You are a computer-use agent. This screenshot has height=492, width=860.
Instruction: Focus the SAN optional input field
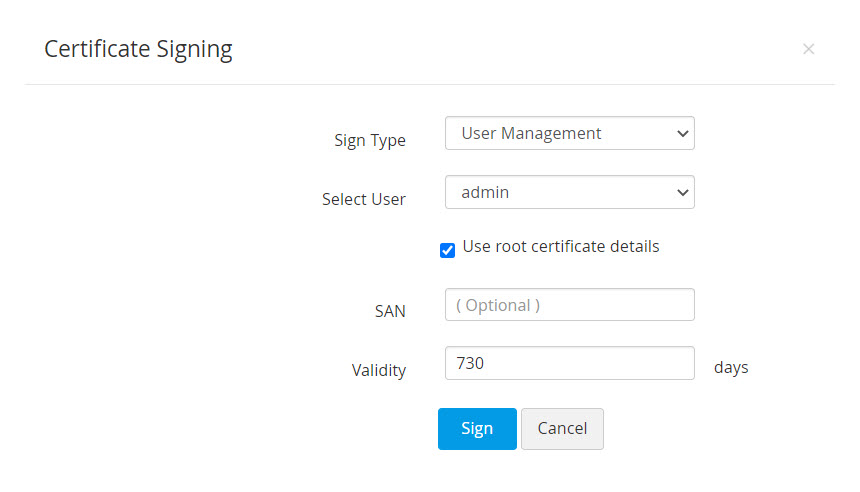[x=569, y=305]
